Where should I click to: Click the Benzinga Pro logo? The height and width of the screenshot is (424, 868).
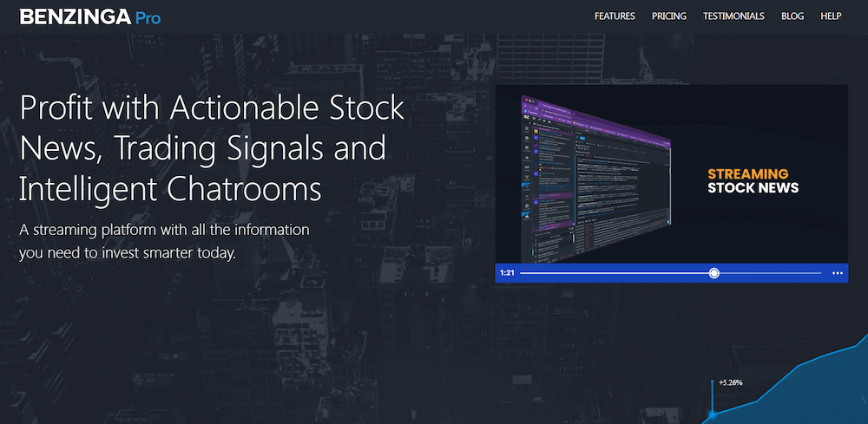pyautogui.click(x=90, y=16)
